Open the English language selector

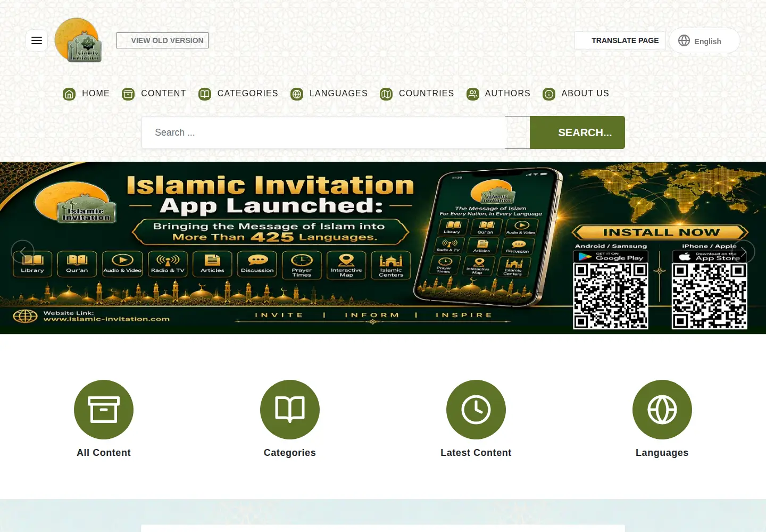coord(704,40)
